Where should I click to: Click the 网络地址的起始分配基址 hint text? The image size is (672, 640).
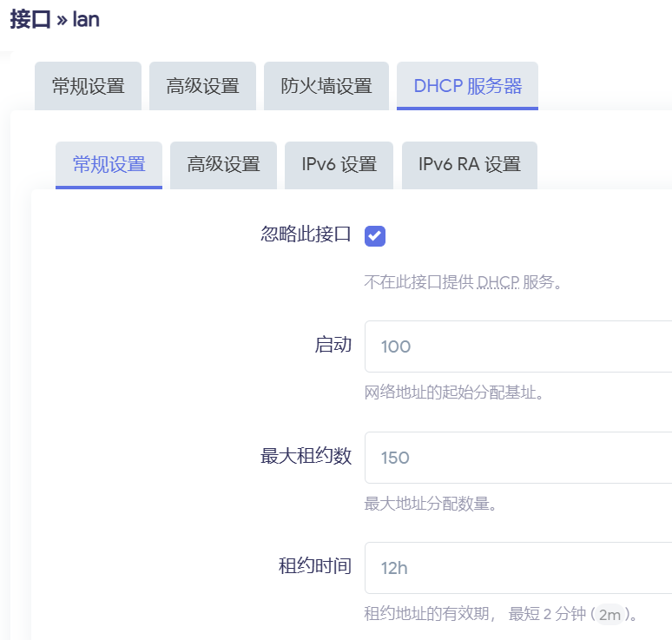point(454,393)
